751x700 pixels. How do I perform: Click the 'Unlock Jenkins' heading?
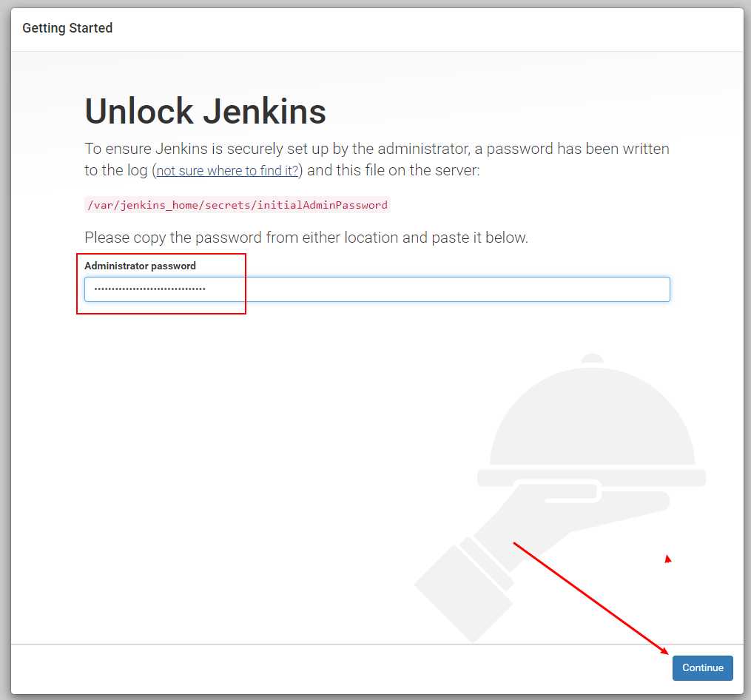point(205,111)
